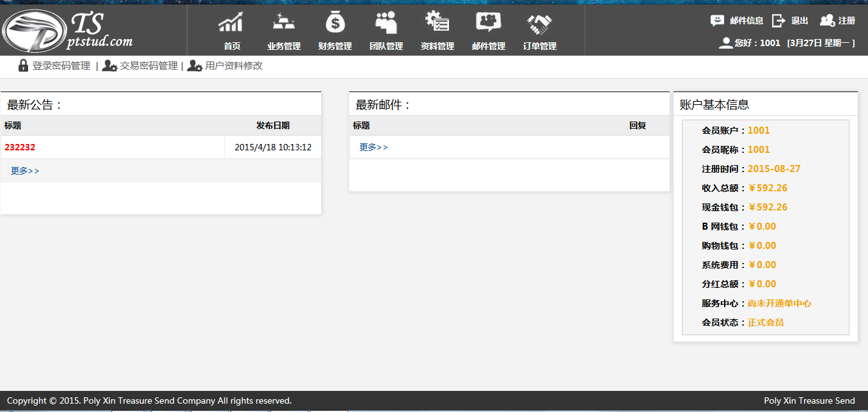Click 更多>> under 最新邮件
This screenshot has height=412, width=868.
coord(374,147)
